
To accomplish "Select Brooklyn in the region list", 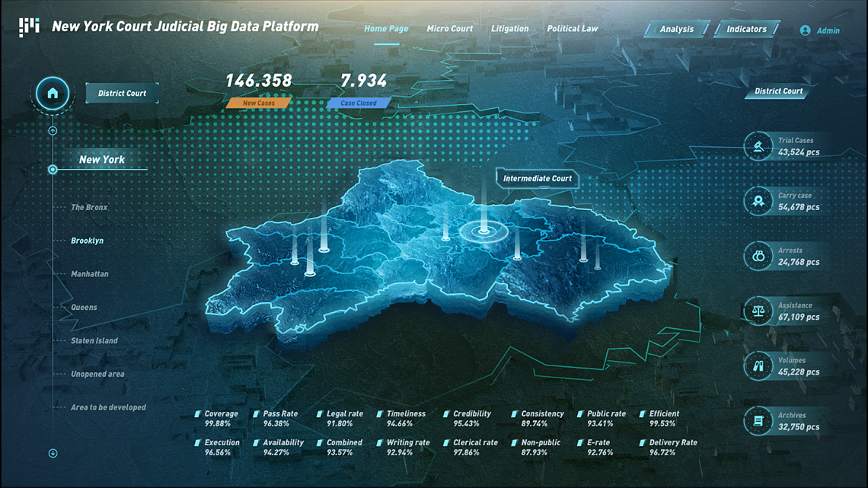I will [x=87, y=241].
